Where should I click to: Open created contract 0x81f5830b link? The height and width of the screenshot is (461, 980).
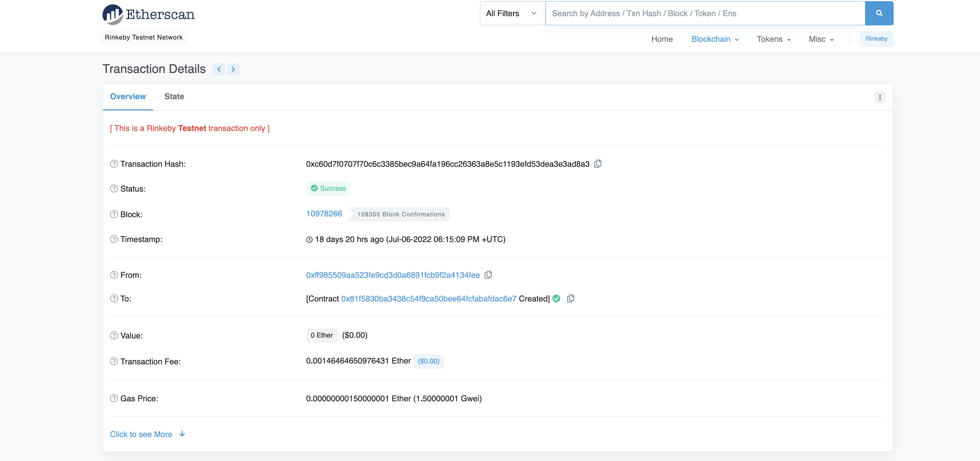(429, 299)
